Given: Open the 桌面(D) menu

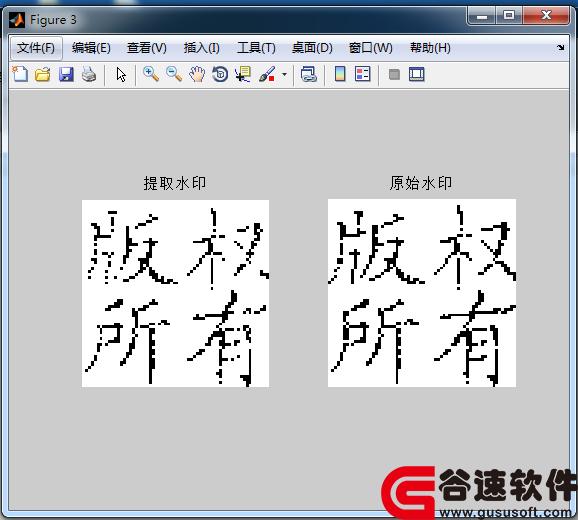Looking at the screenshot, I should pyautogui.click(x=312, y=48).
